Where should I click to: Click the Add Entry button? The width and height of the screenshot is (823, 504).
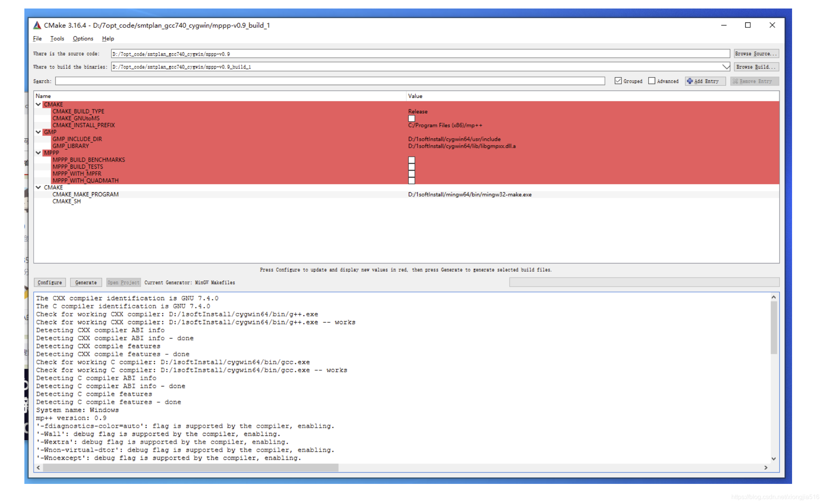pyautogui.click(x=705, y=81)
